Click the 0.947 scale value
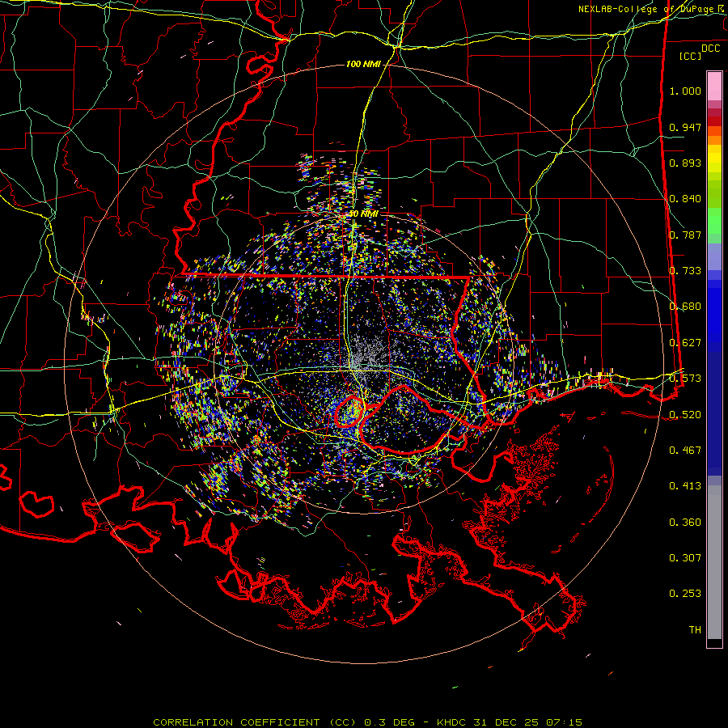 click(685, 127)
